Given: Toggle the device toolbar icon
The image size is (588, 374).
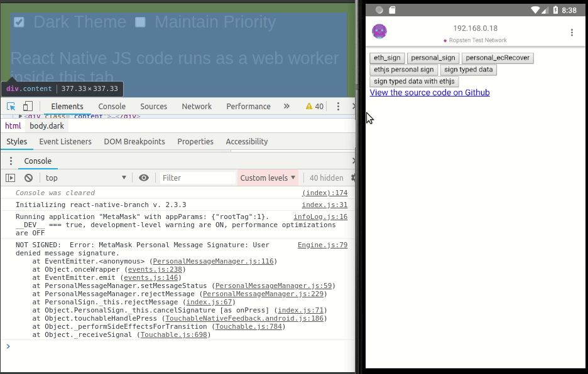Looking at the screenshot, I should [28, 107].
